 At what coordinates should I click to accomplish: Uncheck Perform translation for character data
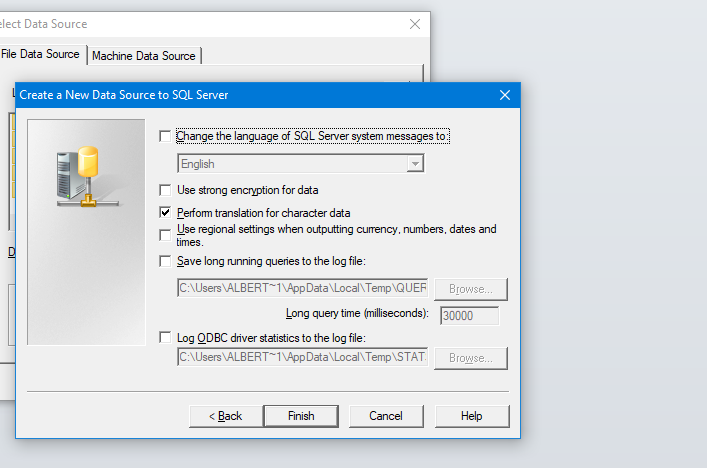click(x=165, y=212)
